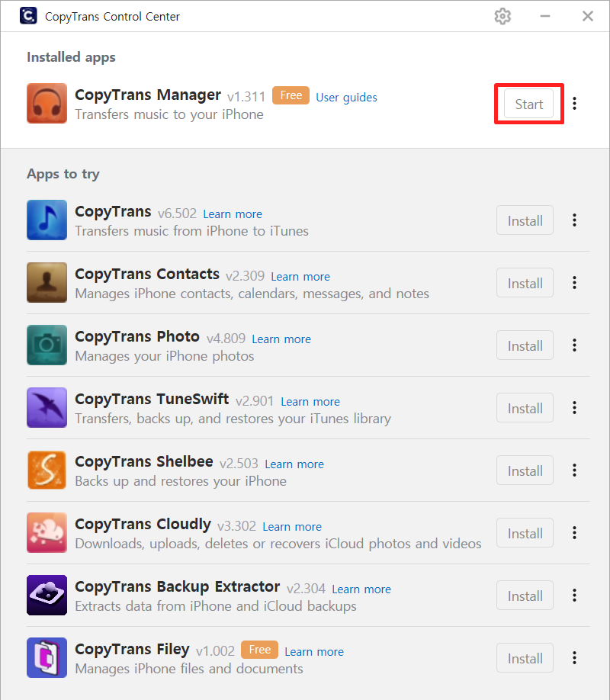The width and height of the screenshot is (610, 700).
Task: Install CopyTrans Contacts
Action: (525, 283)
